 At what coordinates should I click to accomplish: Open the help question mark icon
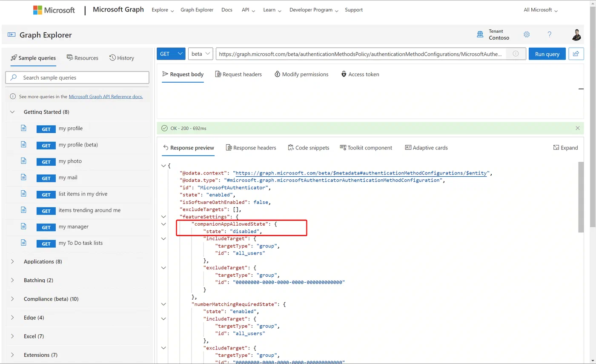pyautogui.click(x=550, y=34)
